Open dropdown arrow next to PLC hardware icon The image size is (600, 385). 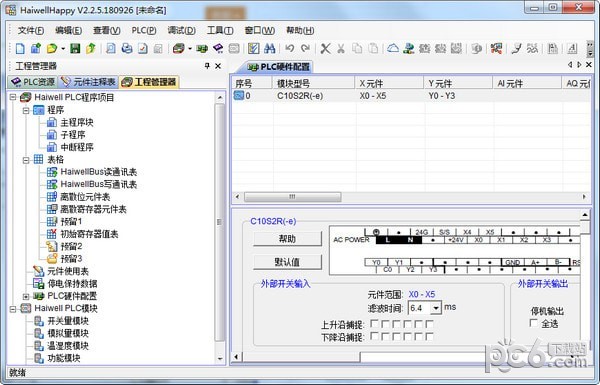pyautogui.click(x=190, y=49)
